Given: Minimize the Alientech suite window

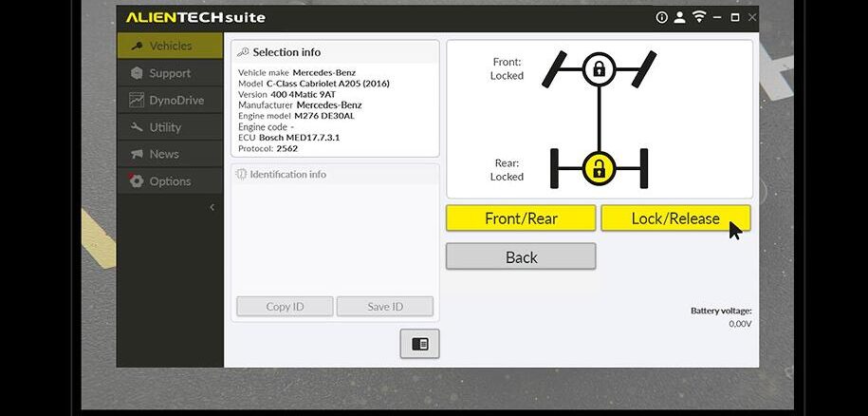Looking at the screenshot, I should tap(717, 18).
